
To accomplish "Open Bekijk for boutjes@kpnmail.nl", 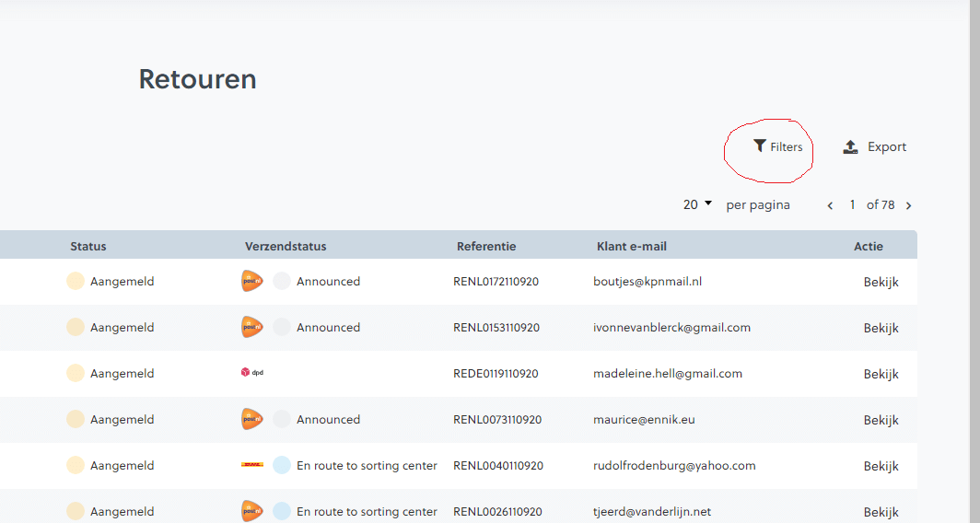I will click(881, 282).
